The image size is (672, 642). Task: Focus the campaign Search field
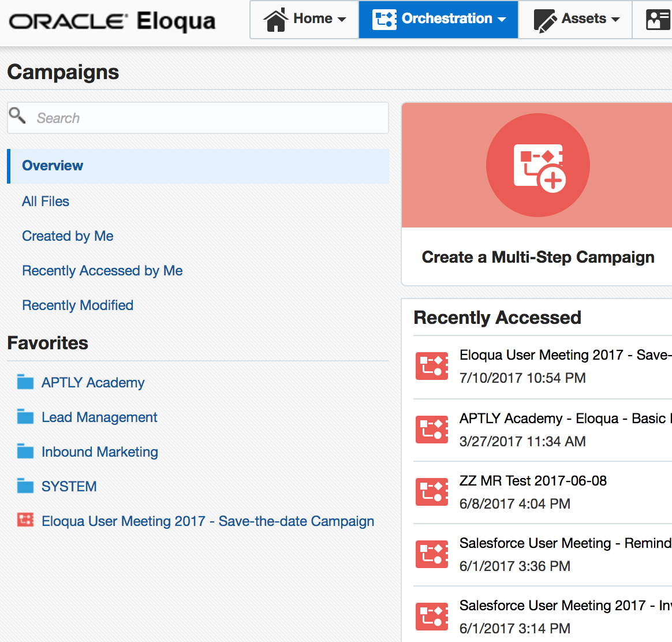coord(208,118)
